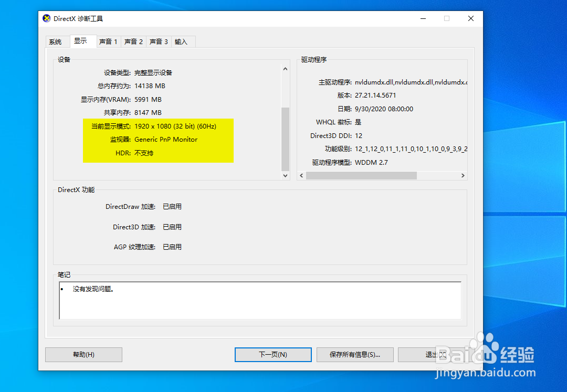The width and height of the screenshot is (567, 392).
Task: Open the 声音 1 tab
Action: (109, 42)
